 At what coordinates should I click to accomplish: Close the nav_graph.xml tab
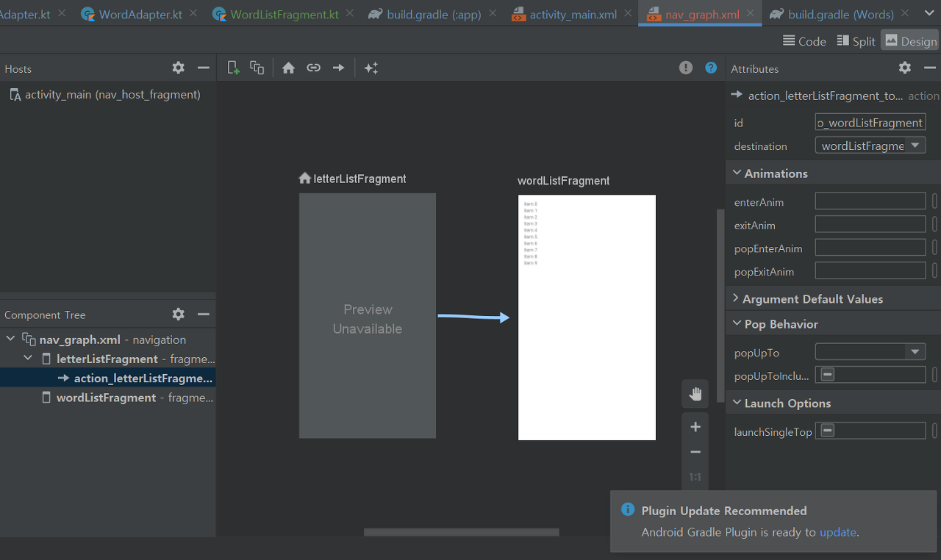751,13
